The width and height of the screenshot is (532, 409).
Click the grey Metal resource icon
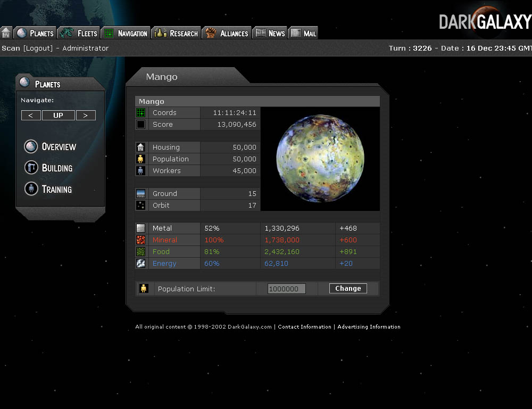(140, 228)
